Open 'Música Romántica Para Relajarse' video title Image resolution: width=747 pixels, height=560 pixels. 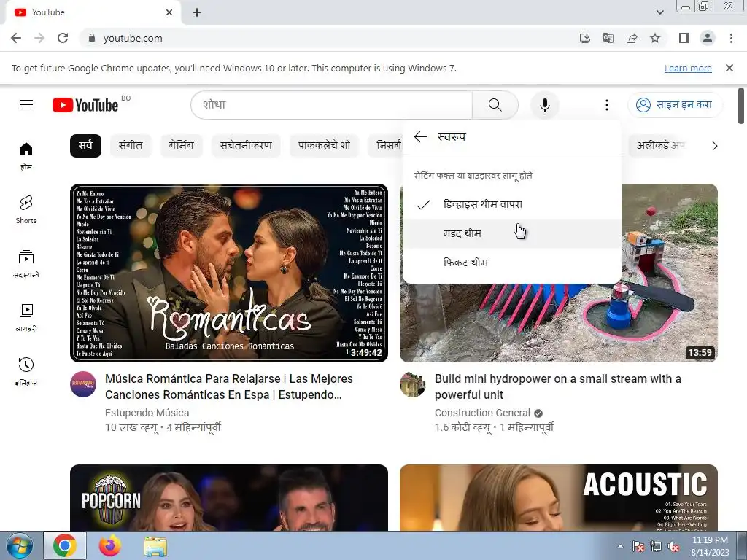tap(229, 386)
